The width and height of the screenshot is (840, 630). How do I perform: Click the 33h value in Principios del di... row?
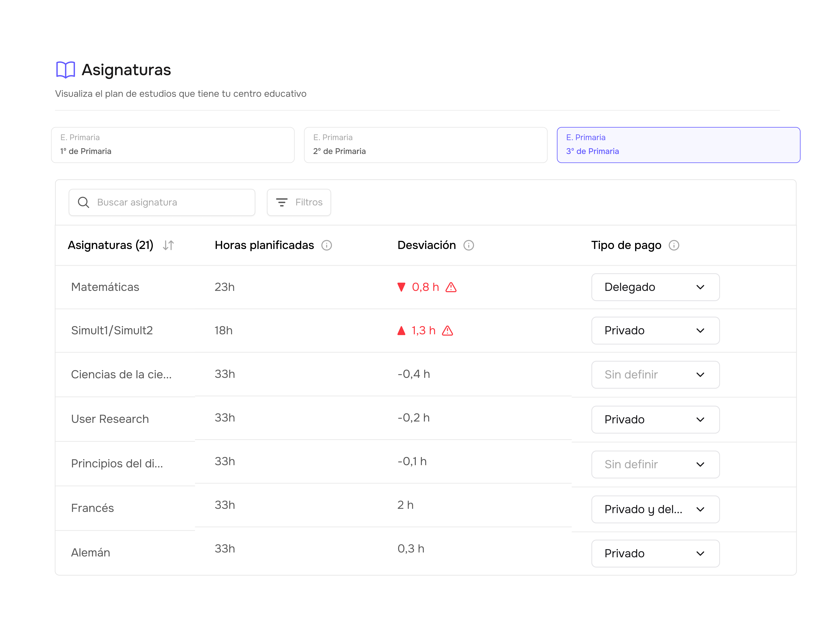[225, 461]
